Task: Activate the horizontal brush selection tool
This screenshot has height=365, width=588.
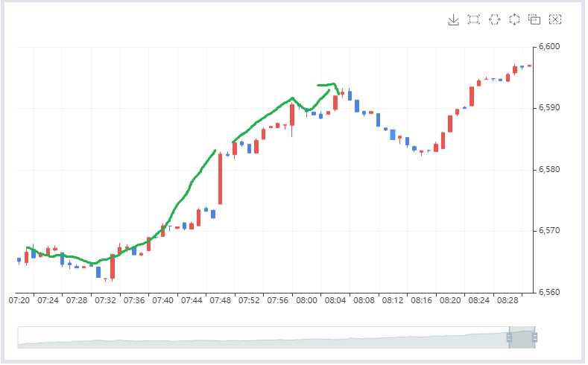Action: pos(495,19)
